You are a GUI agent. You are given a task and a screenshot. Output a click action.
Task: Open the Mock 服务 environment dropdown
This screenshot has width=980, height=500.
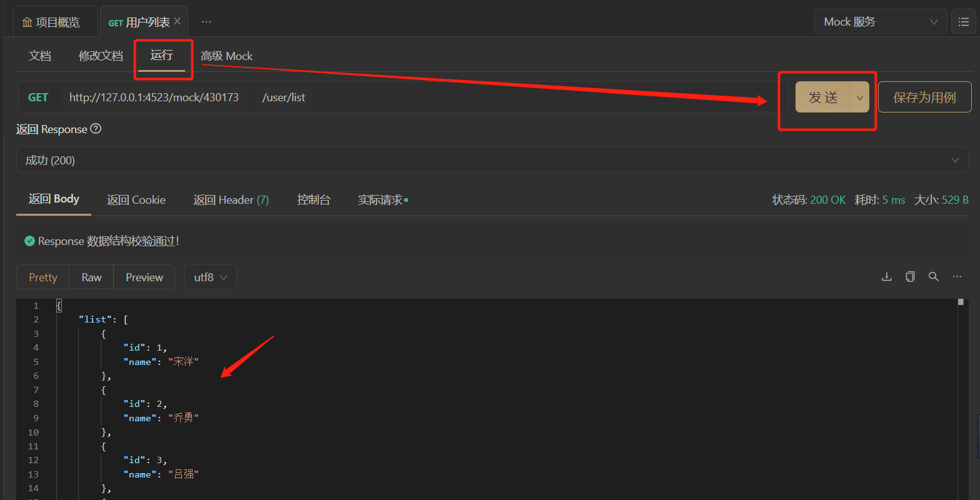[879, 21]
